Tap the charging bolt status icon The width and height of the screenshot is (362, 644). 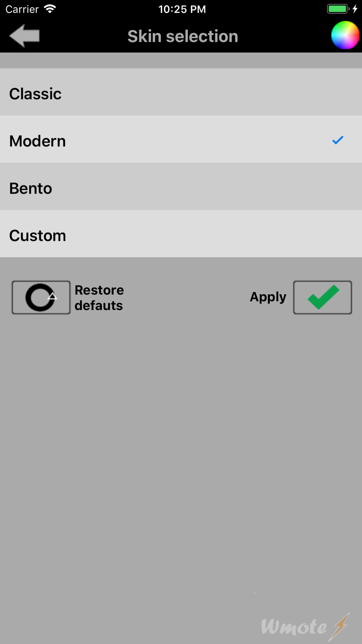355,9
